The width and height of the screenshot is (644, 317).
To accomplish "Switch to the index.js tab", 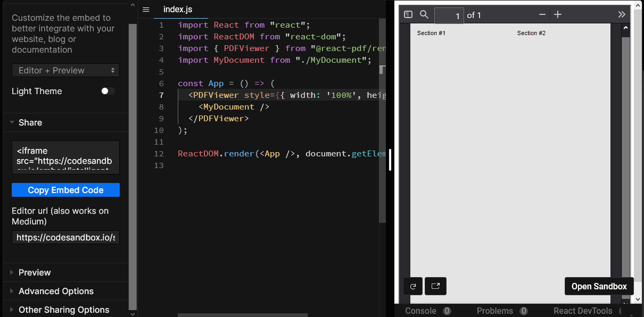I will pyautogui.click(x=177, y=9).
